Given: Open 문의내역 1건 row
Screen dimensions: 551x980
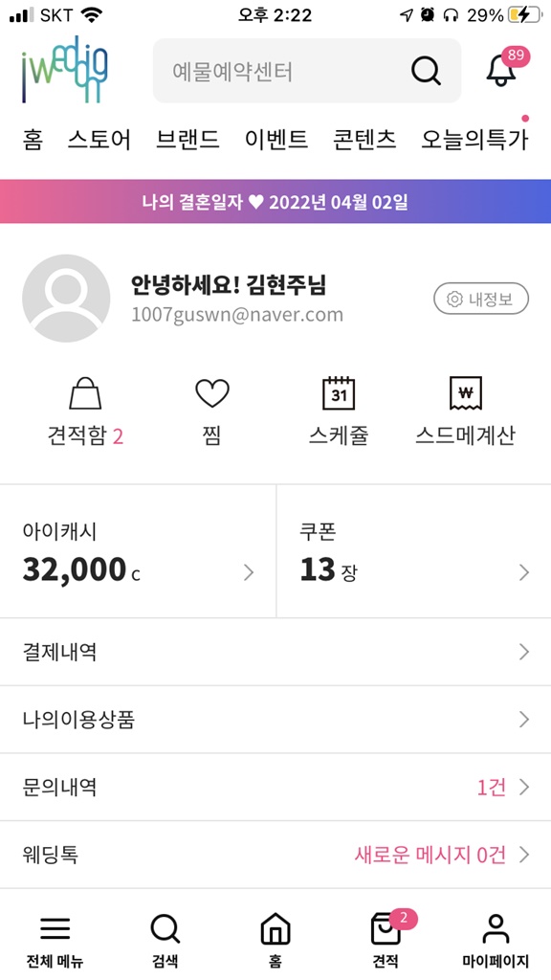Looking at the screenshot, I should pos(275,787).
